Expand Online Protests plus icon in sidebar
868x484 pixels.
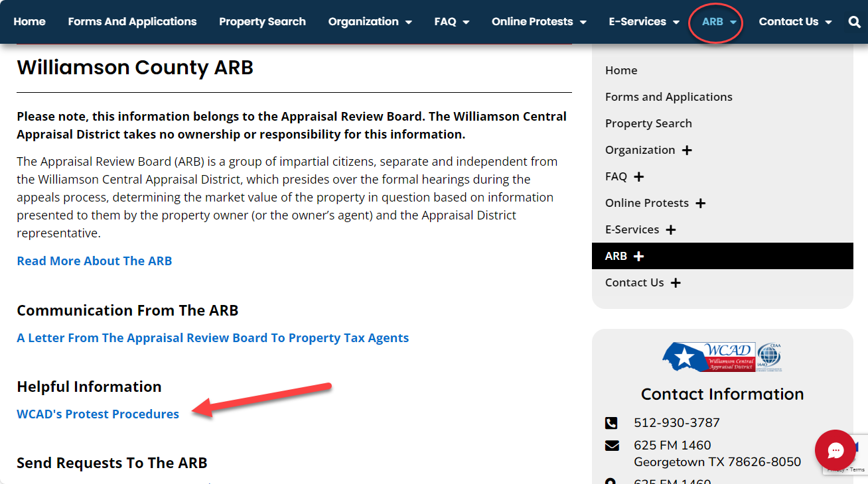coord(700,204)
